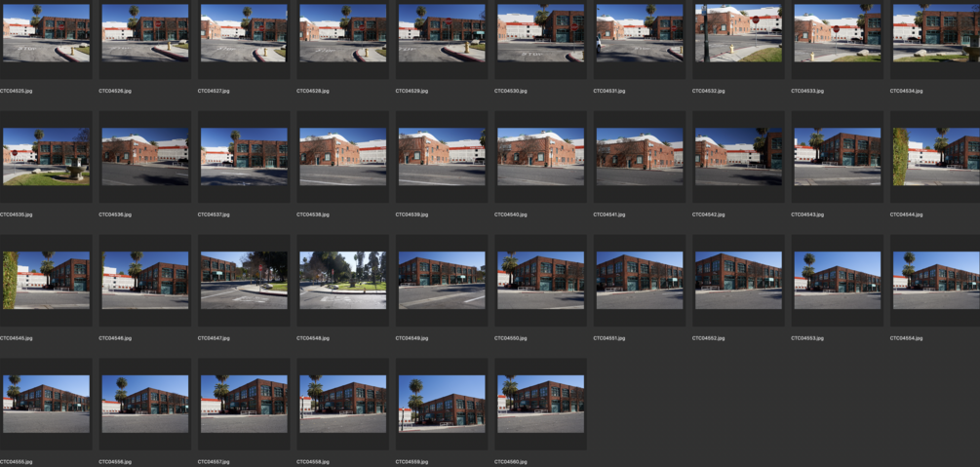Select the CTC04525.jpg photo thumbnail
This screenshot has width=980, height=467.
(x=46, y=33)
